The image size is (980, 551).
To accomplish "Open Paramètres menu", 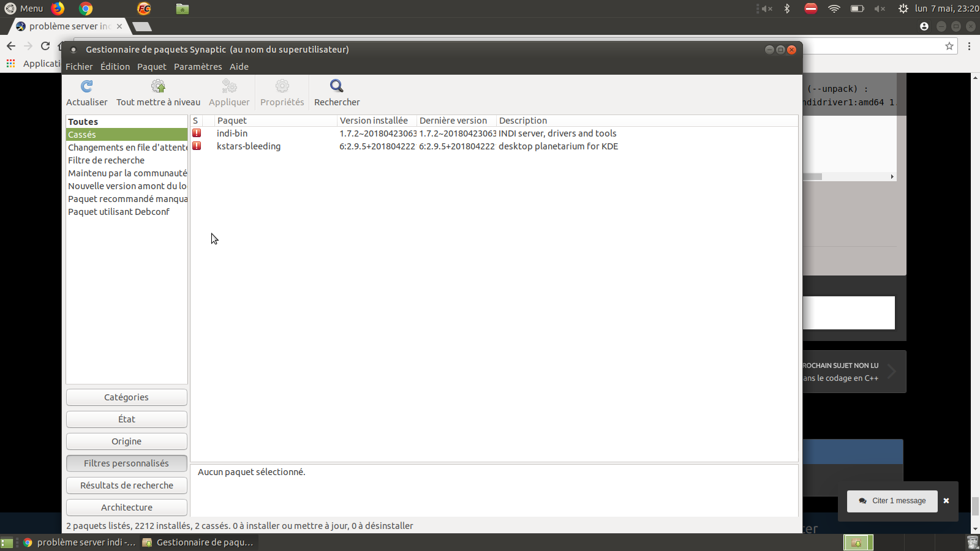I will (x=198, y=67).
